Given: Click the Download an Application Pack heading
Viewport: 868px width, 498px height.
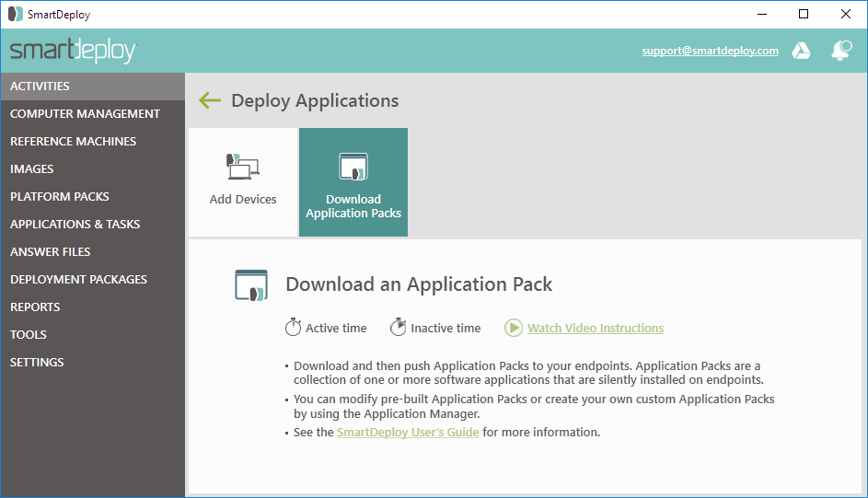Looking at the screenshot, I should (x=419, y=284).
